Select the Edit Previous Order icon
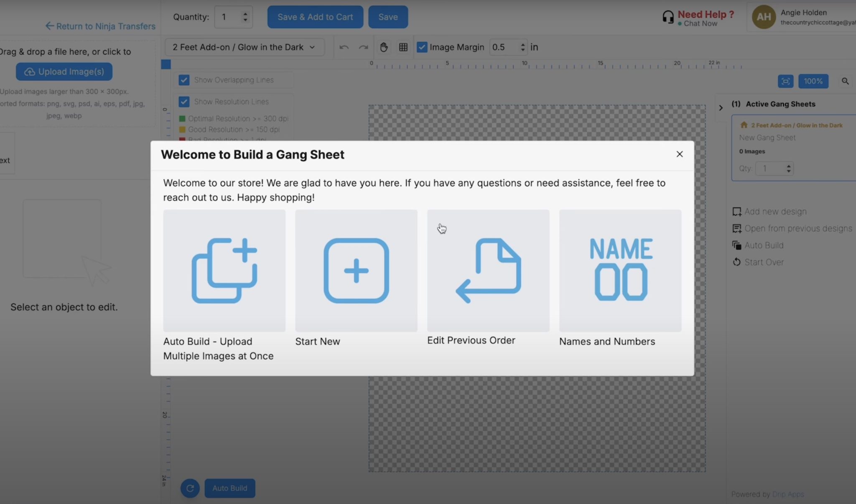Image resolution: width=856 pixels, height=504 pixels. click(488, 270)
